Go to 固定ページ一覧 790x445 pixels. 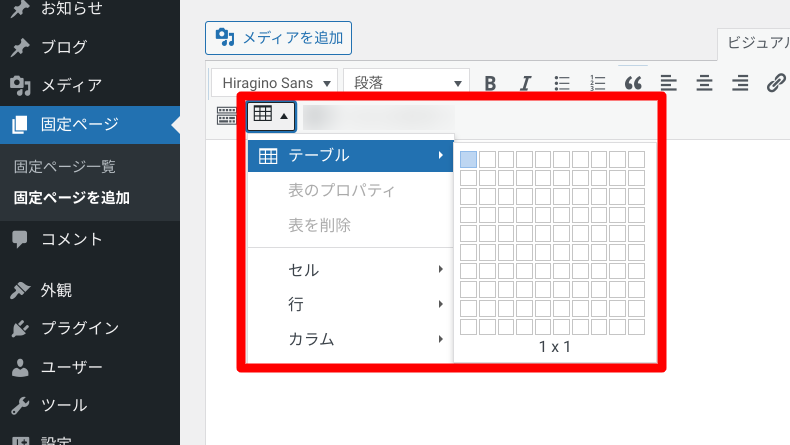tap(64, 166)
